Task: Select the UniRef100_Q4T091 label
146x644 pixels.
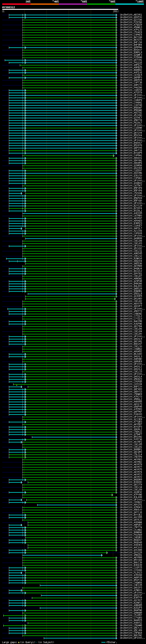Action: [131, 60]
